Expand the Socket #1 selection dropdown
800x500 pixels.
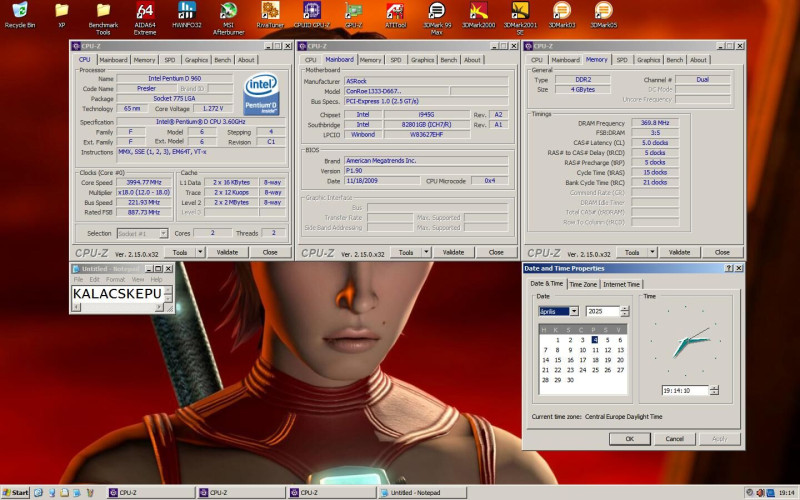click(163, 233)
